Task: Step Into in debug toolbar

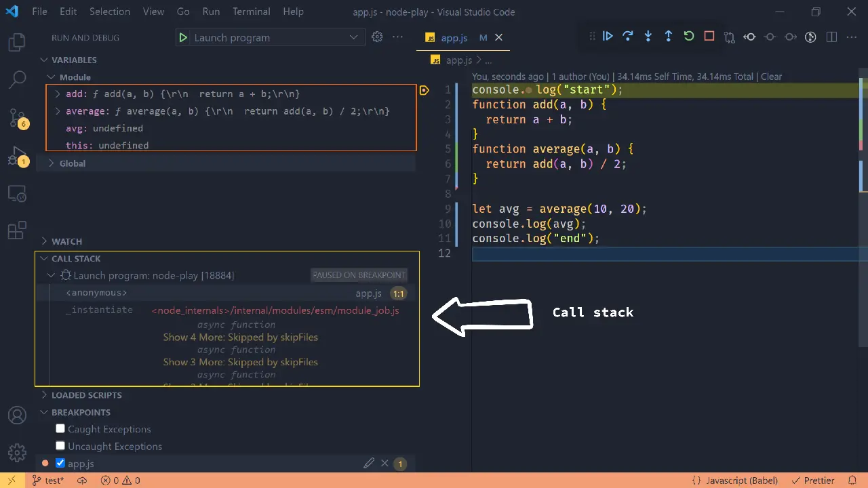Action: coord(648,37)
